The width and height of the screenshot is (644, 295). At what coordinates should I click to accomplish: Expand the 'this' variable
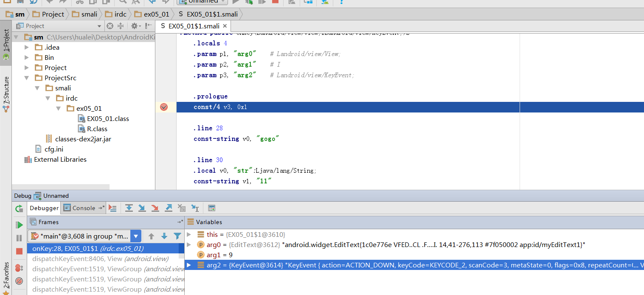[x=189, y=234]
